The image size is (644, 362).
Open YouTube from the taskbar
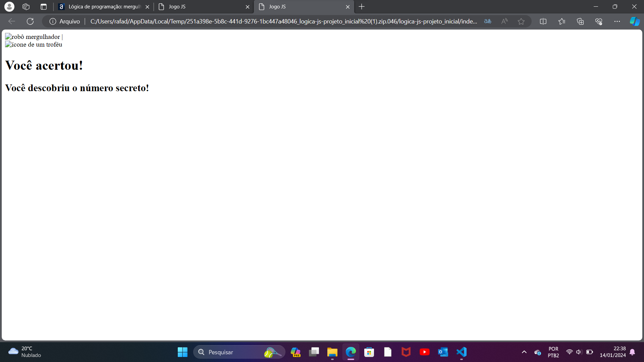[425, 352]
